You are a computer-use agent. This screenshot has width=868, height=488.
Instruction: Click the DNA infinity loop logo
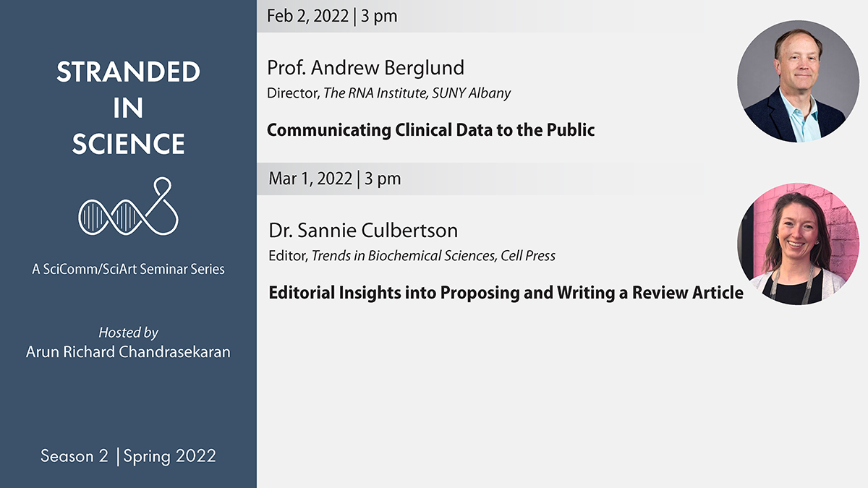pyautogui.click(x=129, y=207)
